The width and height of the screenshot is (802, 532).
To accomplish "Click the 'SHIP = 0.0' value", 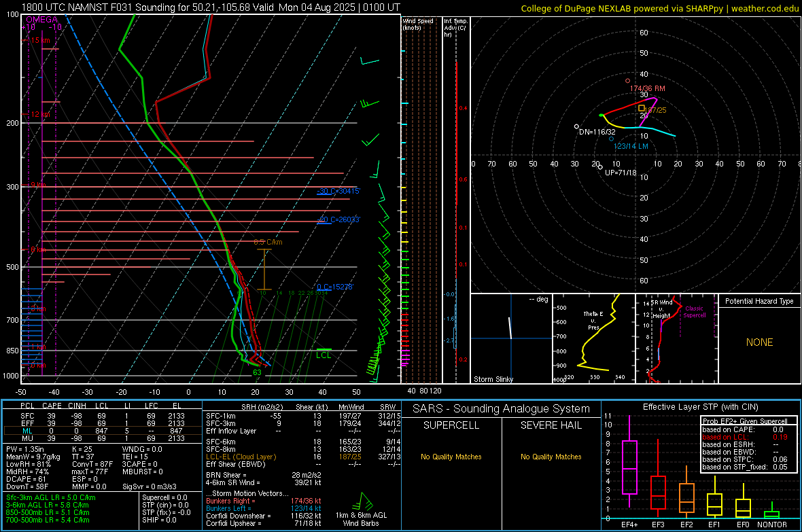I will pos(159,520).
